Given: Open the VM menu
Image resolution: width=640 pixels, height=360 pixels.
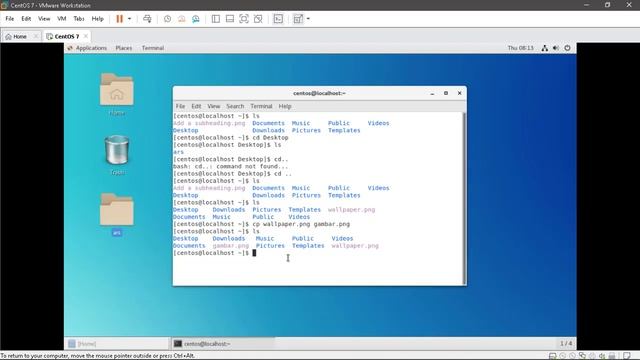Looking at the screenshot, I should pyautogui.click(x=62, y=19).
